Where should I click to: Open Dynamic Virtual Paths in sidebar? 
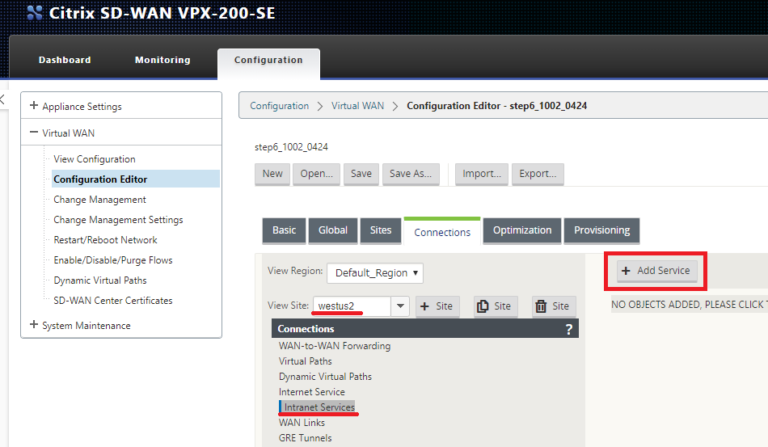100,281
